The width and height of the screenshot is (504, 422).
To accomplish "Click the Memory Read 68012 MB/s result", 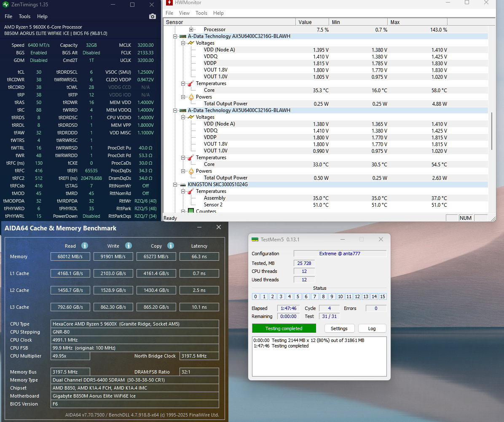I will [70, 256].
